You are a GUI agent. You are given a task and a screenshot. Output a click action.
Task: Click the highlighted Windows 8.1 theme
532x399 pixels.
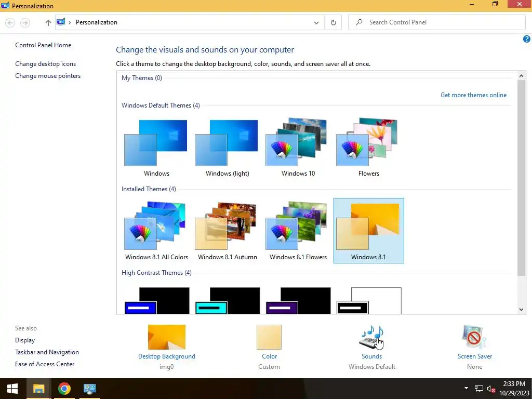[368, 231]
